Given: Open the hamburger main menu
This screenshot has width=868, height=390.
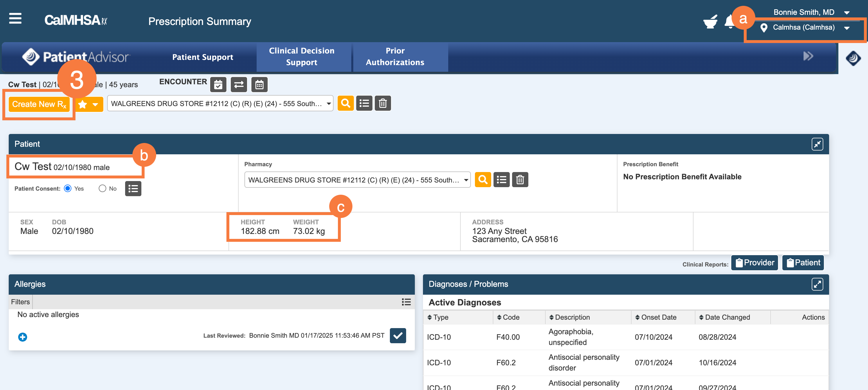Looking at the screenshot, I should [15, 19].
